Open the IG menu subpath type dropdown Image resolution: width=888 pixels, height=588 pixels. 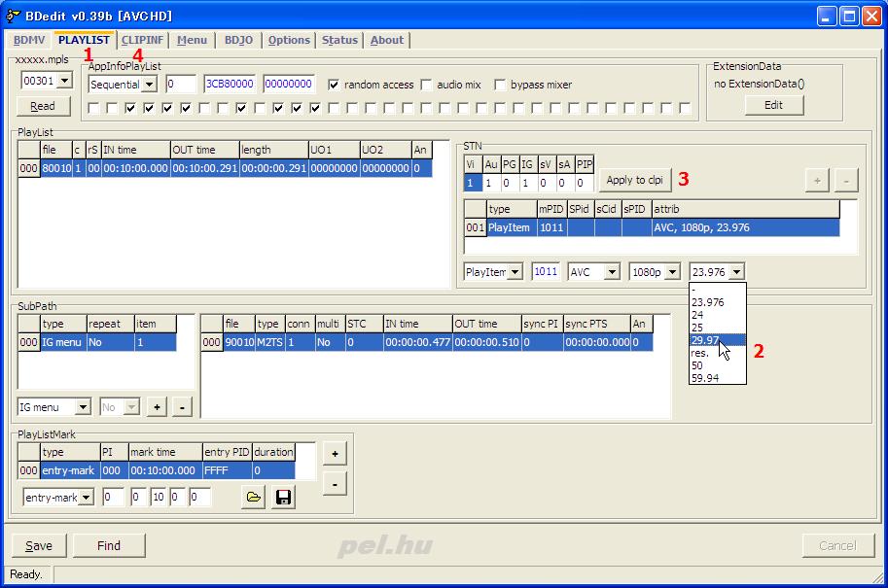pos(83,407)
